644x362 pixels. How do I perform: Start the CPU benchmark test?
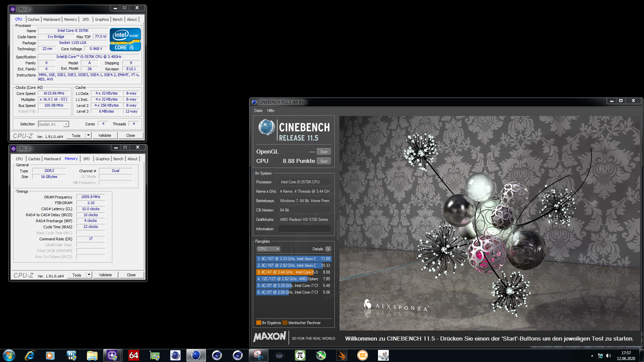click(x=324, y=161)
